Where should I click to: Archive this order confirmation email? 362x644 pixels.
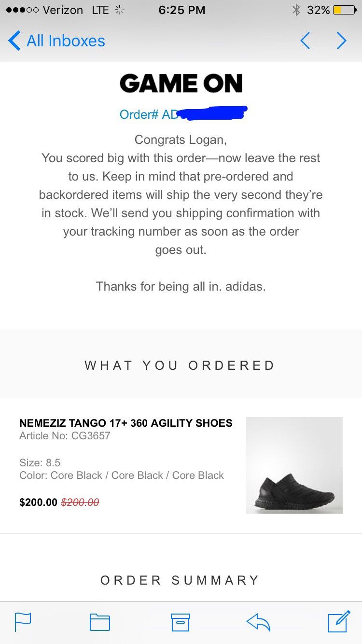181,622
